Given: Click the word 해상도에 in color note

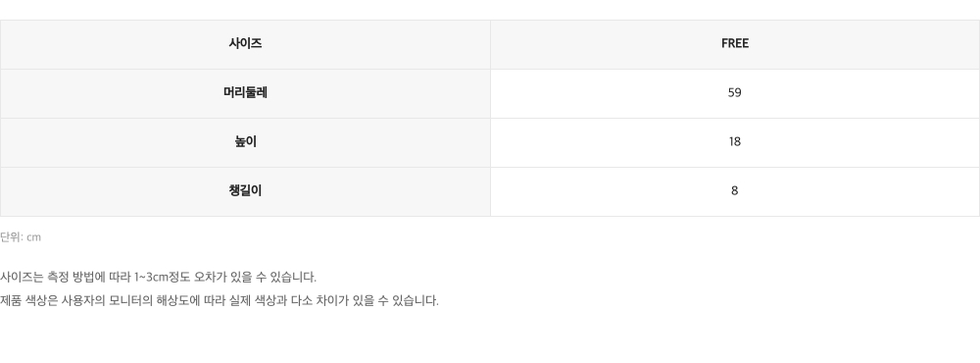Looking at the screenshot, I should [x=178, y=300].
